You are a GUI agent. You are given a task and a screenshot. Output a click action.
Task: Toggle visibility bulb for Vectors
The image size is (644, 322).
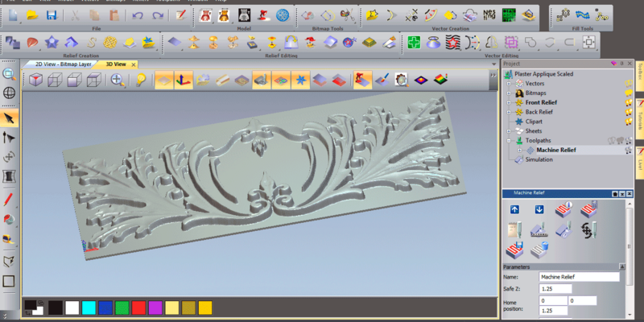(626, 83)
